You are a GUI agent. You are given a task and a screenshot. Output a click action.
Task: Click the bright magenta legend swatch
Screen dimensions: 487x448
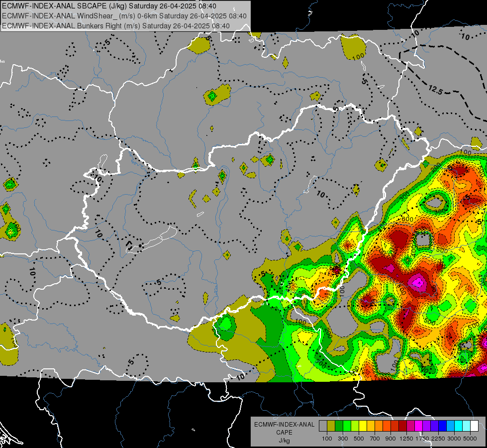pos(419,426)
